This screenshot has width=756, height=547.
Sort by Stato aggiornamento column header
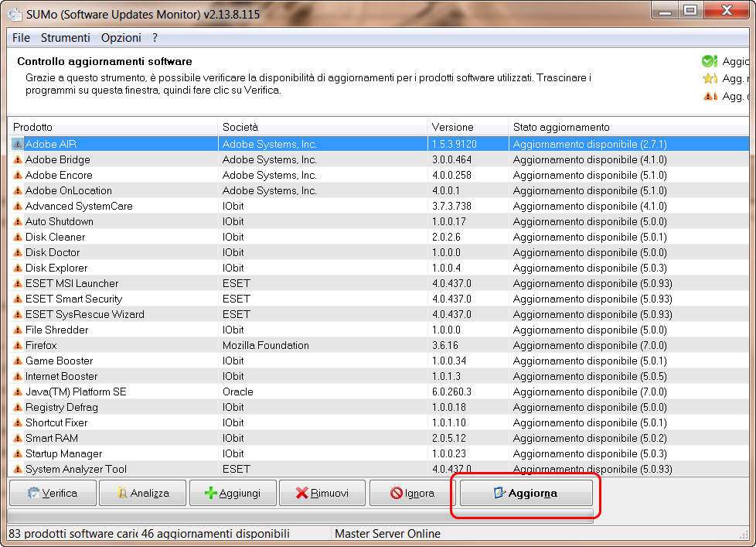tap(628, 127)
